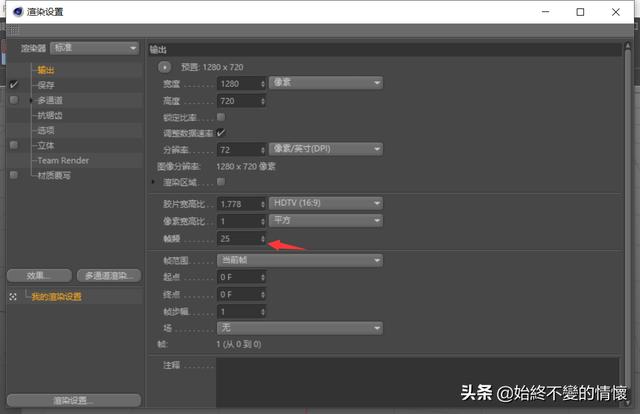Check the 锁定比率 checkbox
The image size is (640, 414).
point(221,117)
